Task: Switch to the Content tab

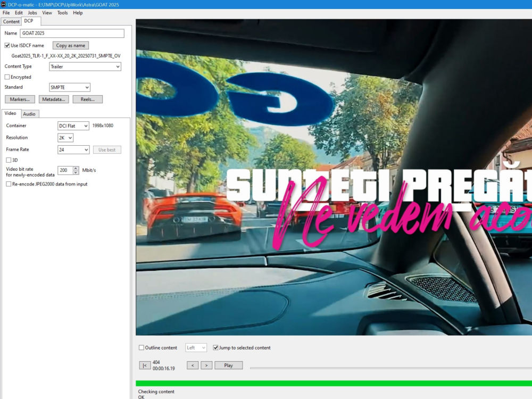Action: (x=11, y=21)
